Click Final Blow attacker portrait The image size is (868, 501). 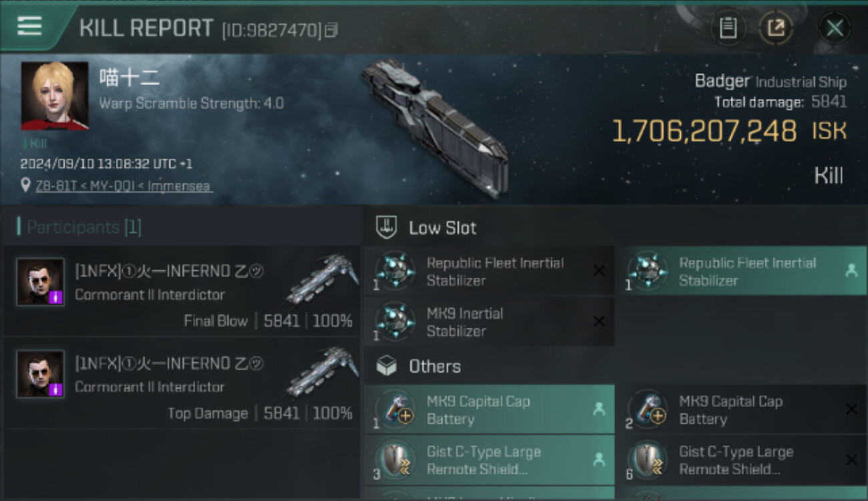point(40,282)
